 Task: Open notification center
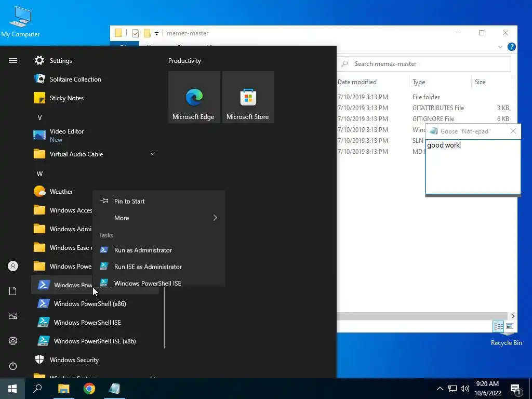(x=516, y=389)
